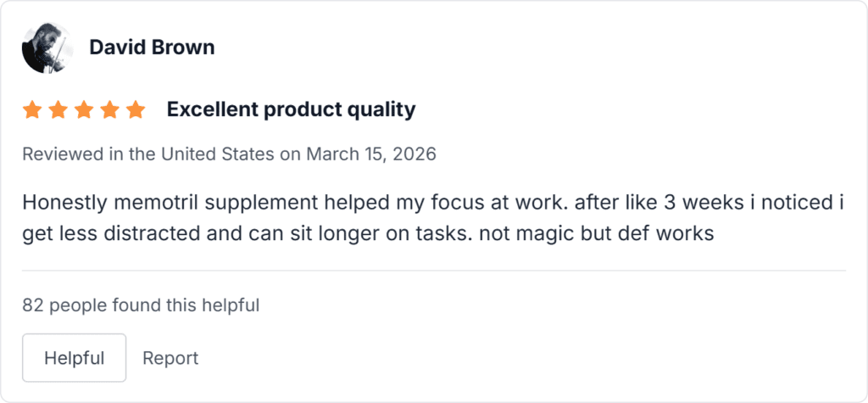Image resolution: width=868 pixels, height=403 pixels.
Task: Click the second orange rating star
Action: (x=58, y=110)
